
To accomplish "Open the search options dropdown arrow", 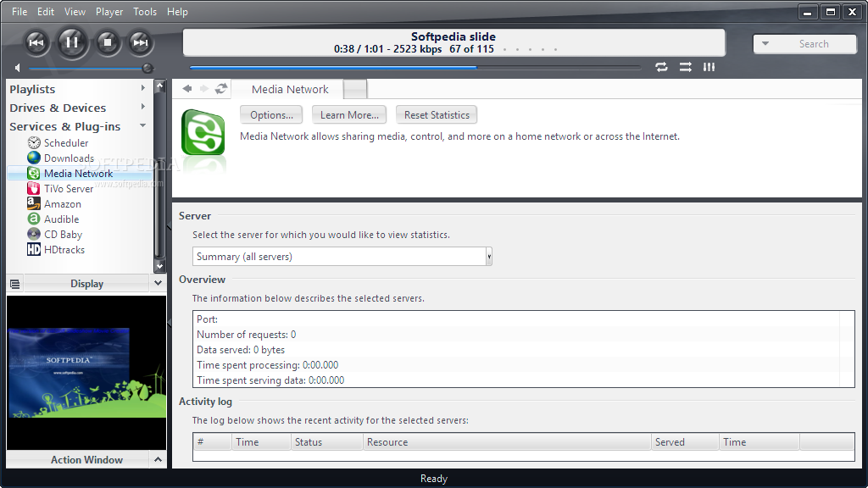I will [x=765, y=44].
